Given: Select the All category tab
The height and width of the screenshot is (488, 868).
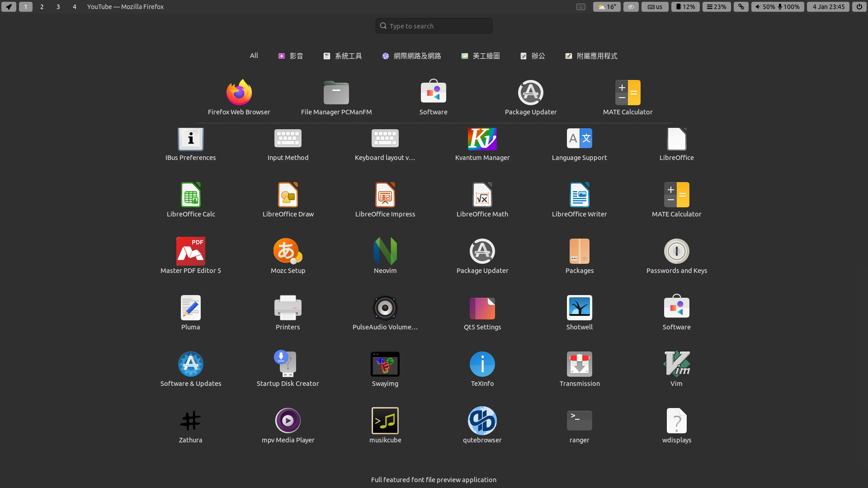Looking at the screenshot, I should tap(254, 56).
